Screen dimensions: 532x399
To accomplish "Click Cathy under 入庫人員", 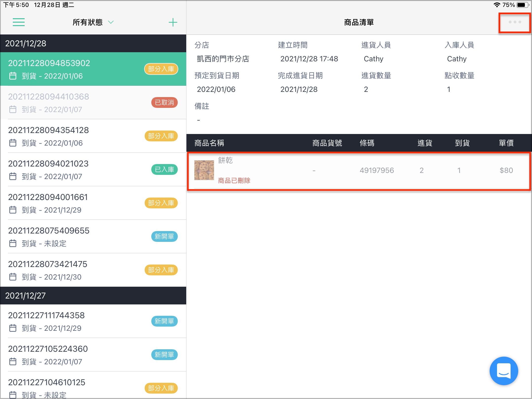I will click(457, 59).
